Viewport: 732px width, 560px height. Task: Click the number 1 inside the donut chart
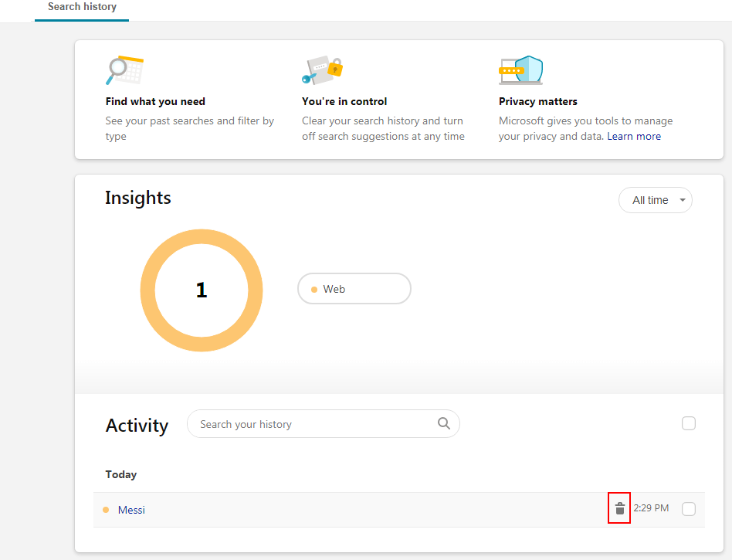point(202,290)
